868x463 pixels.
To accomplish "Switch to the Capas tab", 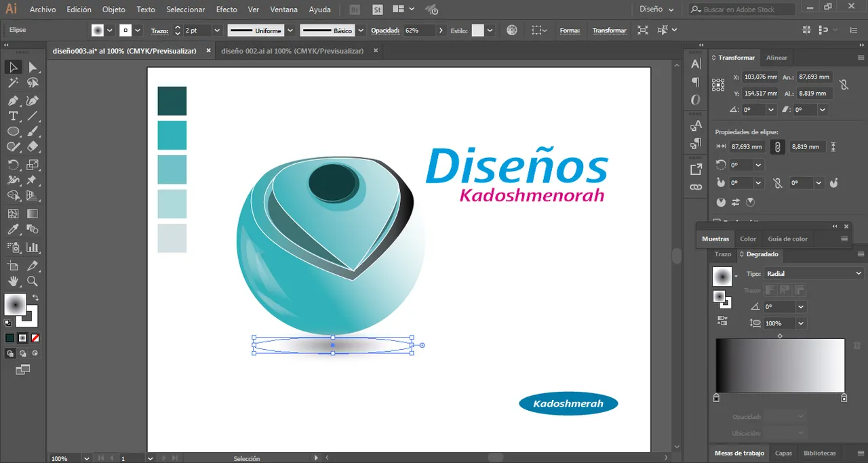I will tap(783, 453).
